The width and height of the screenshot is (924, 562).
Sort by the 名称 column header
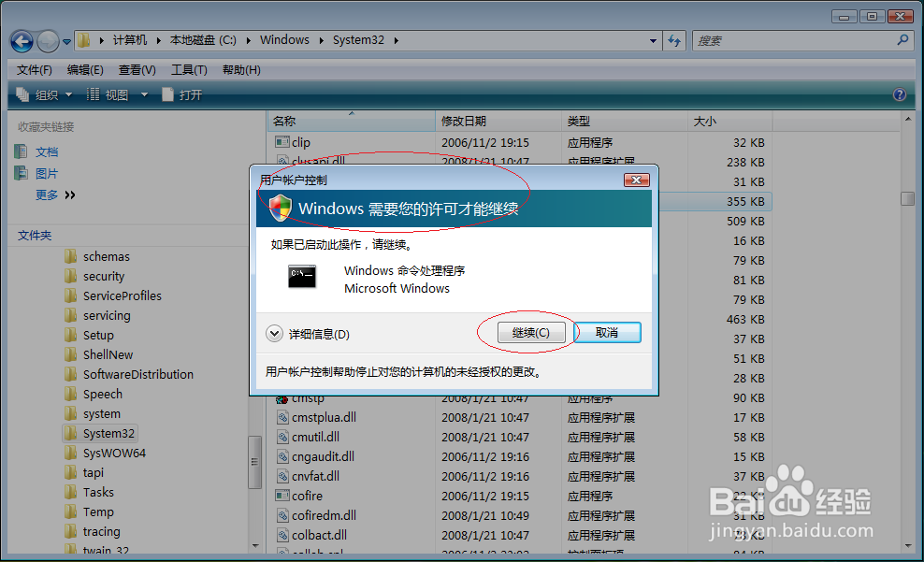(x=352, y=121)
